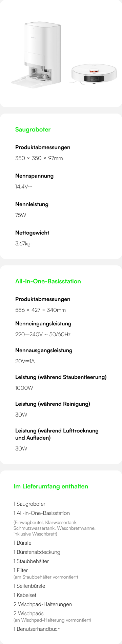Click the All-in-One-Basisstation heading

coord(48,281)
